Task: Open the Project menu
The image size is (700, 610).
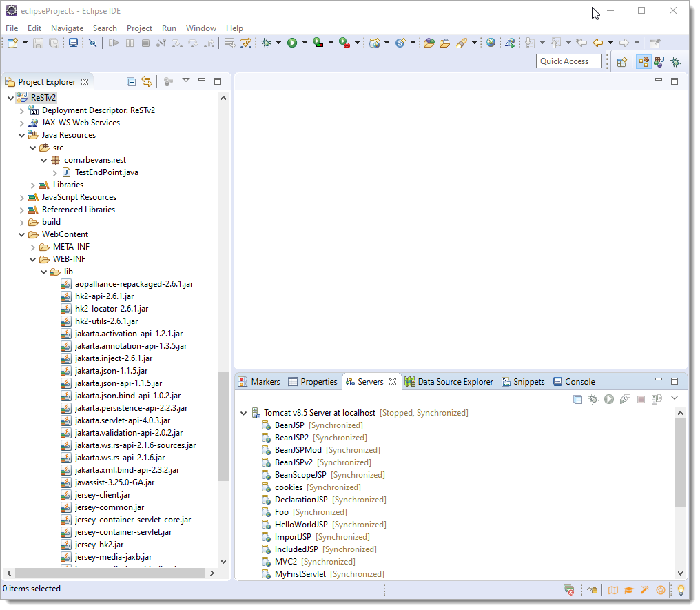Action: tap(139, 28)
